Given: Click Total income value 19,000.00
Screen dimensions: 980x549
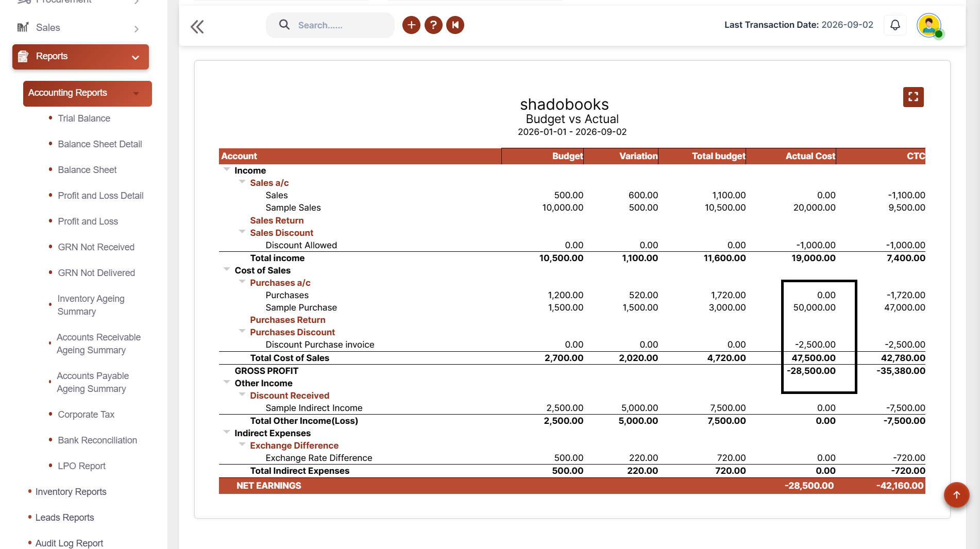Looking at the screenshot, I should pyautogui.click(x=814, y=258).
